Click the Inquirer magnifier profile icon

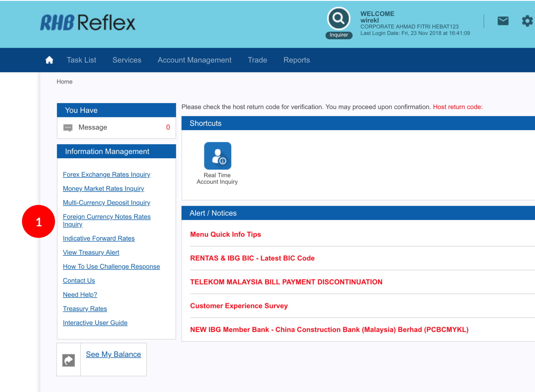(x=339, y=19)
